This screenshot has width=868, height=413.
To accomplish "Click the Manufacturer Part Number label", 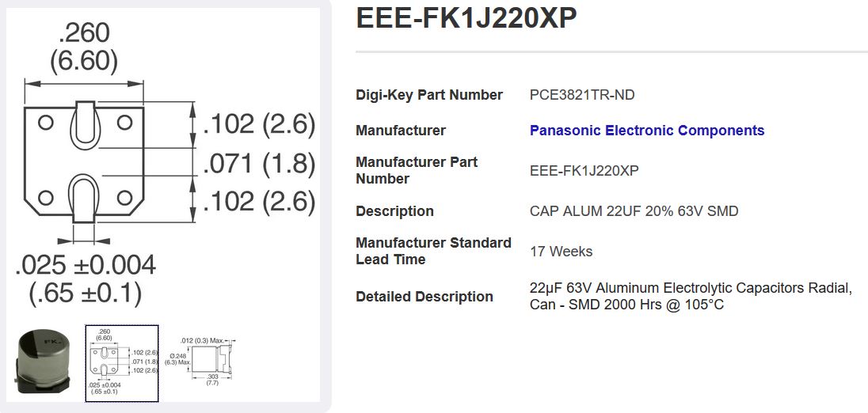I will point(417,170).
